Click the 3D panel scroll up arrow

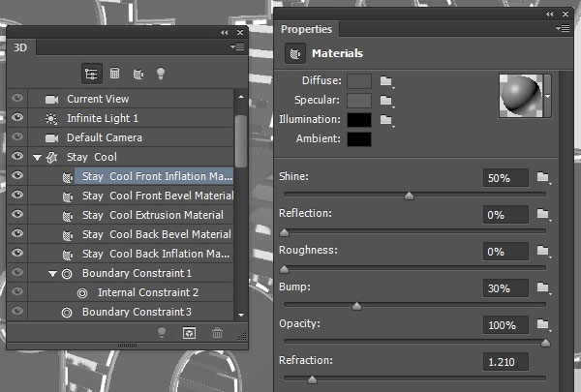coord(241,97)
